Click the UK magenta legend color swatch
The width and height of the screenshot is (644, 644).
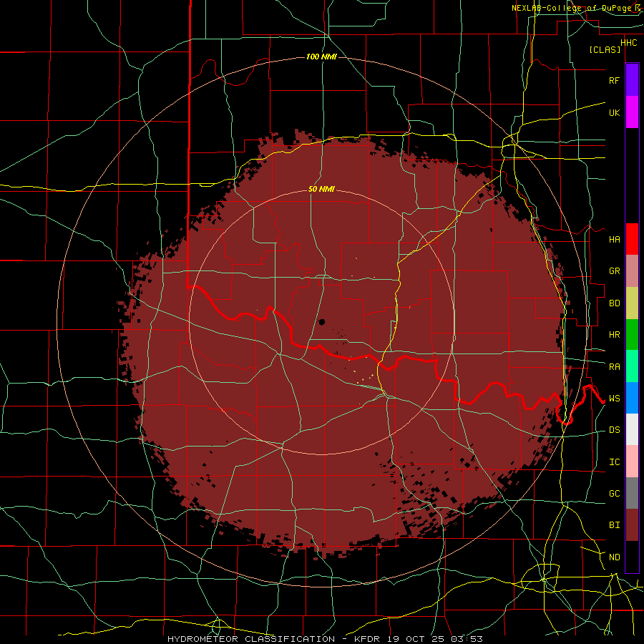[632, 112]
